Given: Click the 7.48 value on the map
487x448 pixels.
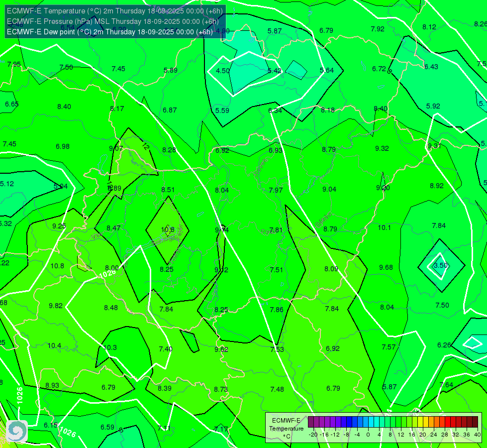Looking at the screenshot, I should (277, 389).
